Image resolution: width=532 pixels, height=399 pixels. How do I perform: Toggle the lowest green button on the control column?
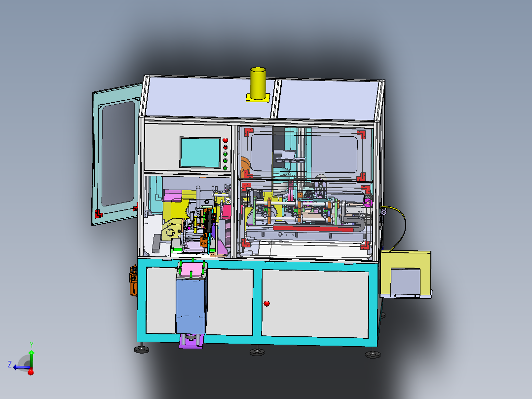tap(226, 167)
